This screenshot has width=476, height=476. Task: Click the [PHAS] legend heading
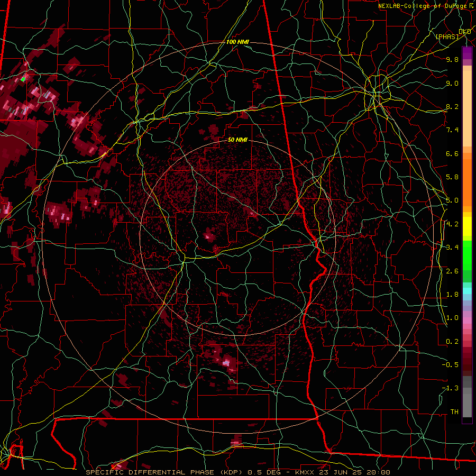click(447, 36)
